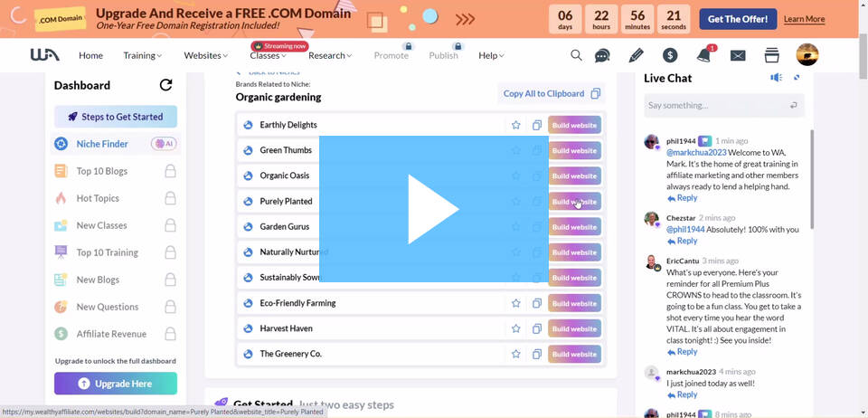
Task: Expand the Research dropdown menu
Action: point(330,55)
